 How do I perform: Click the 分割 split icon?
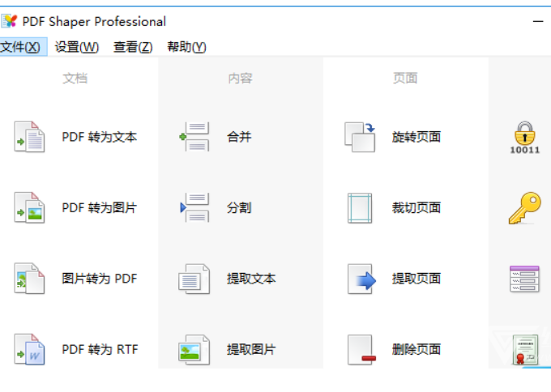point(194,207)
